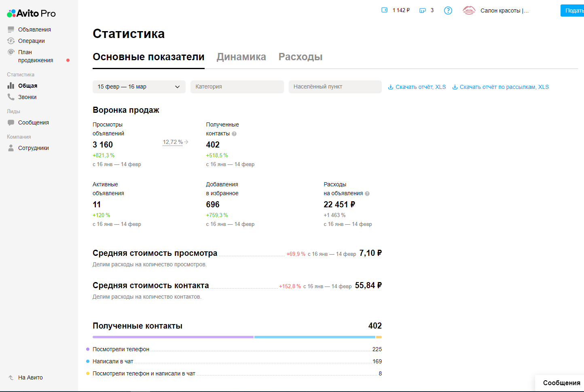Click the +69,9 % view cost change
Image resolution: width=584 pixels, height=392 pixels.
(x=296, y=254)
